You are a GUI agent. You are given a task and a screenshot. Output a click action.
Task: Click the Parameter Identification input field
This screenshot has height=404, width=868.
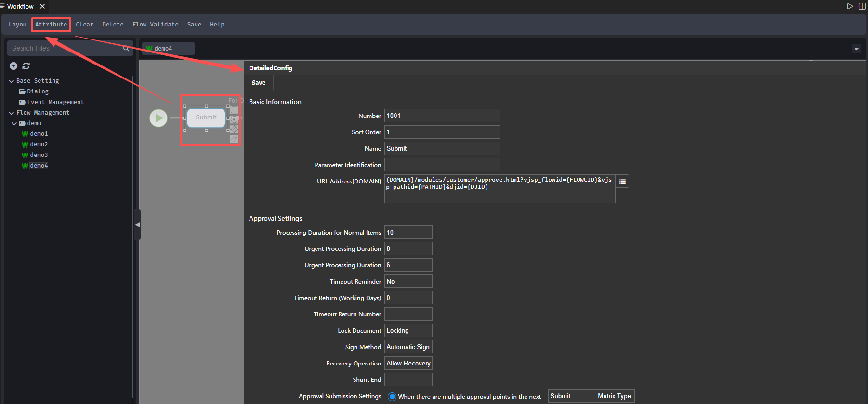click(x=442, y=165)
